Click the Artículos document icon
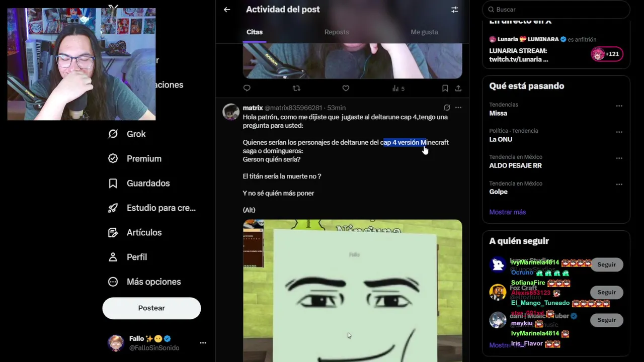Screen dimensions: 644x362 coord(113,232)
